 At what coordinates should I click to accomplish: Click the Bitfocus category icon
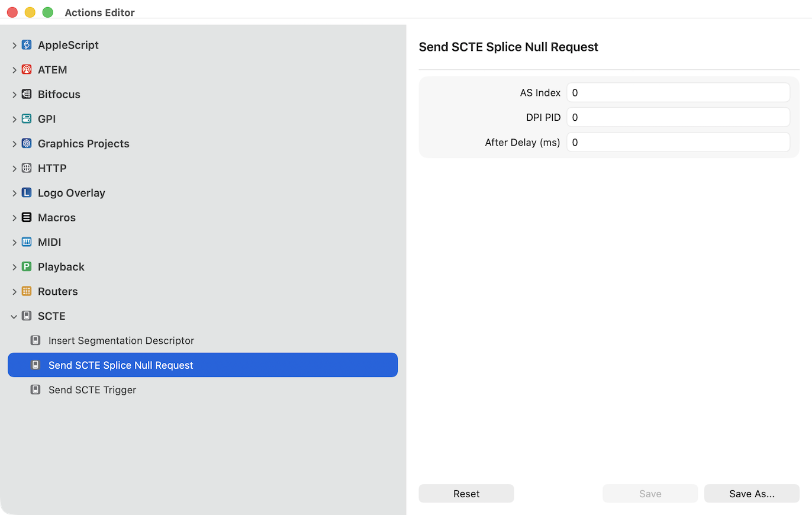[x=27, y=94]
